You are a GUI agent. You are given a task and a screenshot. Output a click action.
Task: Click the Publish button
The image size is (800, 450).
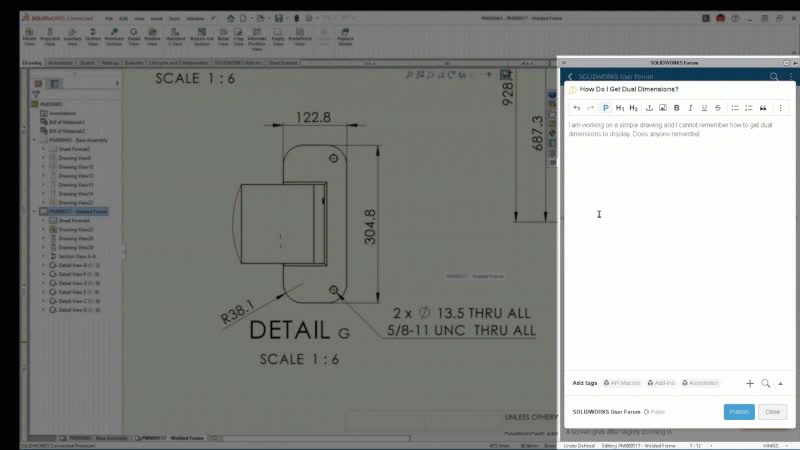point(739,412)
